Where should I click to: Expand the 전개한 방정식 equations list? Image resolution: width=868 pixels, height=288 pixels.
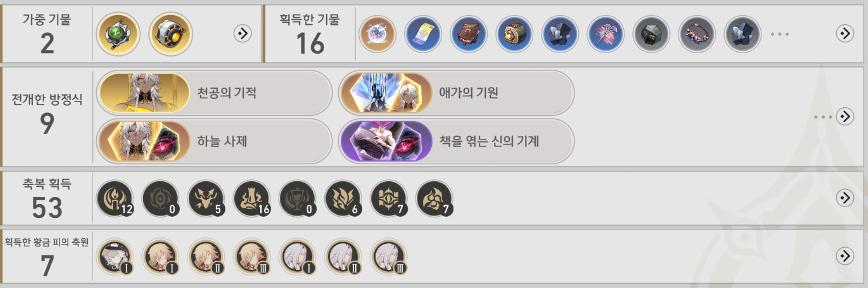point(845,116)
